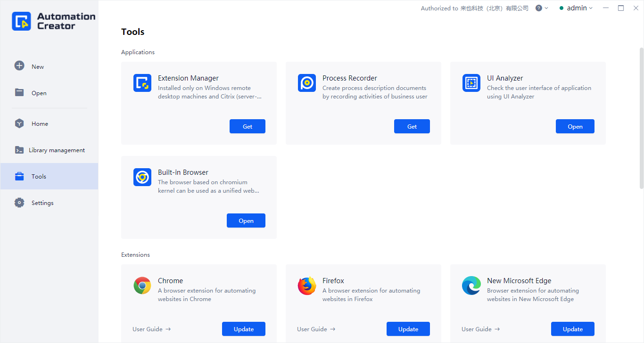Select New in the sidebar

tap(38, 67)
